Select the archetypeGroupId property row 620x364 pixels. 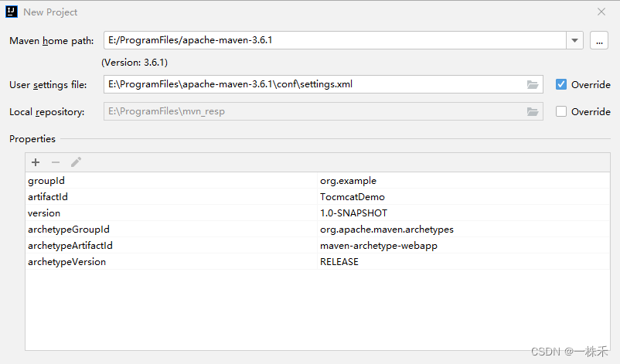tap(318, 230)
